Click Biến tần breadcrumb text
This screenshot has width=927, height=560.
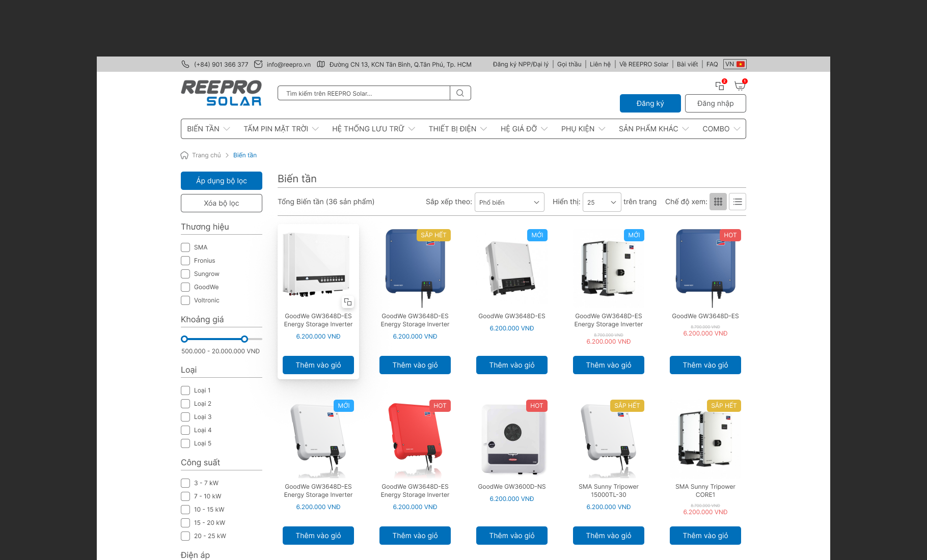click(245, 155)
